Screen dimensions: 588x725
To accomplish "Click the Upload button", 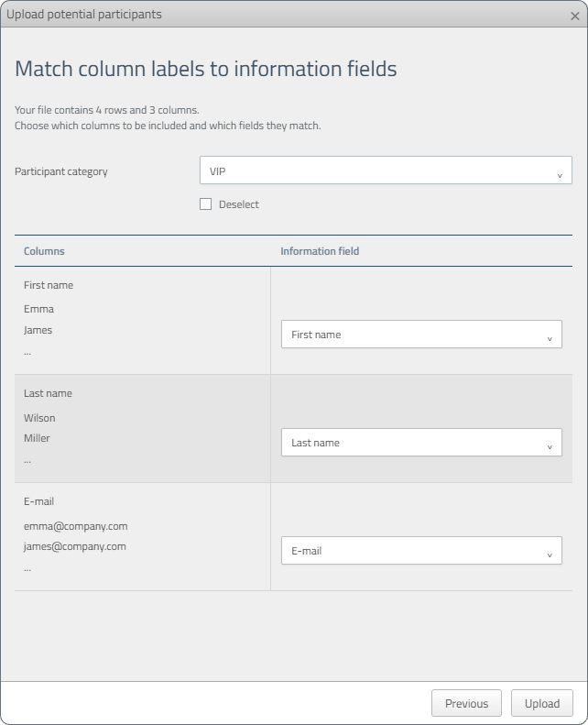I will (542, 703).
